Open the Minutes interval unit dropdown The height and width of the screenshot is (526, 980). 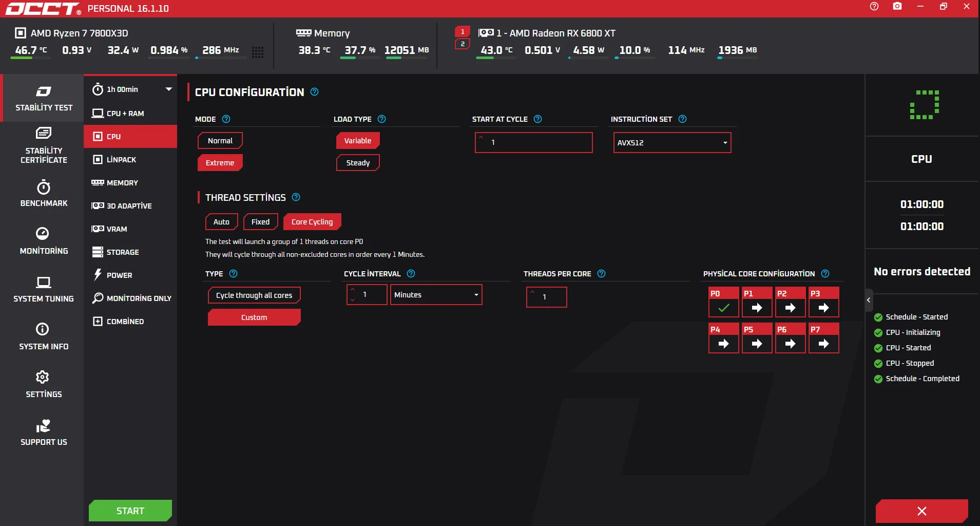[x=436, y=295]
